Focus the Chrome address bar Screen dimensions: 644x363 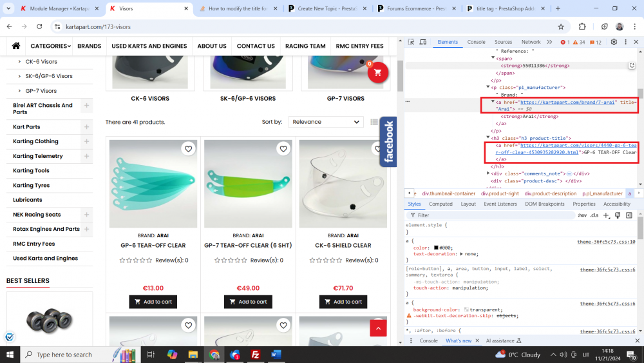pyautogui.click(x=308, y=26)
